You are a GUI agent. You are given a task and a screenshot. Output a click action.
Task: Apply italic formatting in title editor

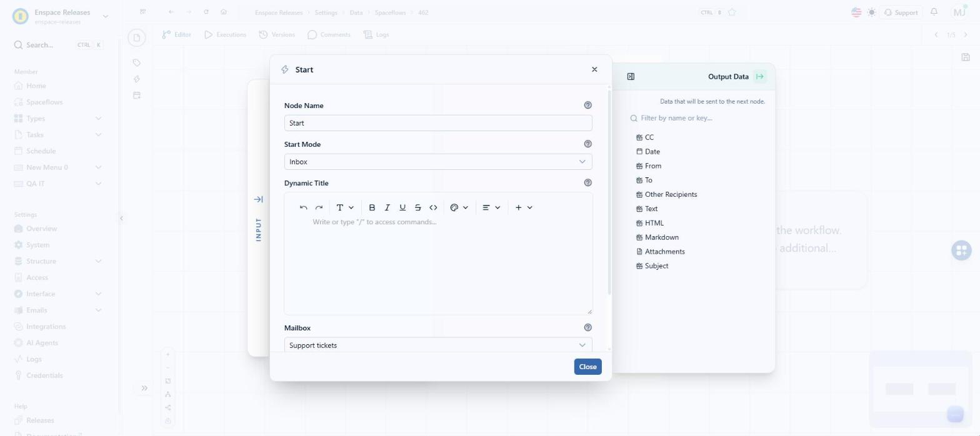point(387,207)
